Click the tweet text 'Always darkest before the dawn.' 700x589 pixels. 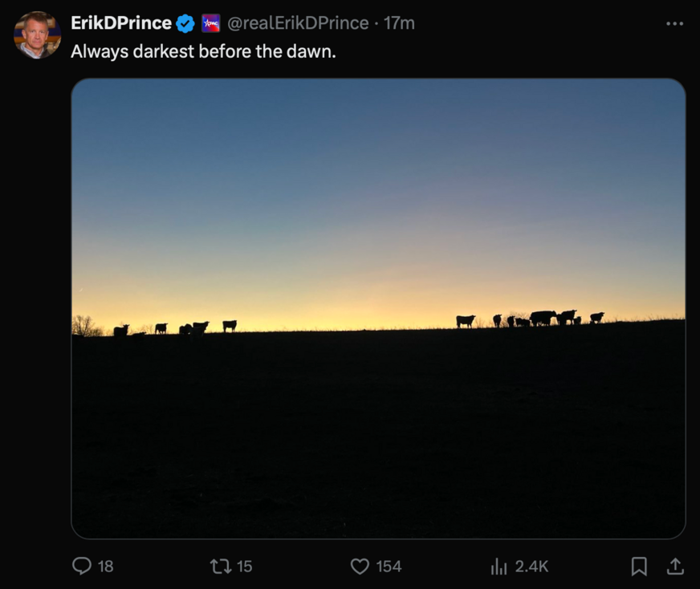[x=203, y=51]
